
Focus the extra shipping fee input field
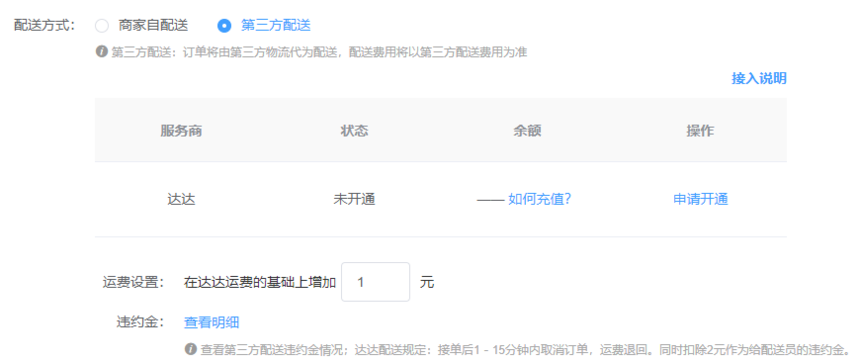[x=375, y=282]
